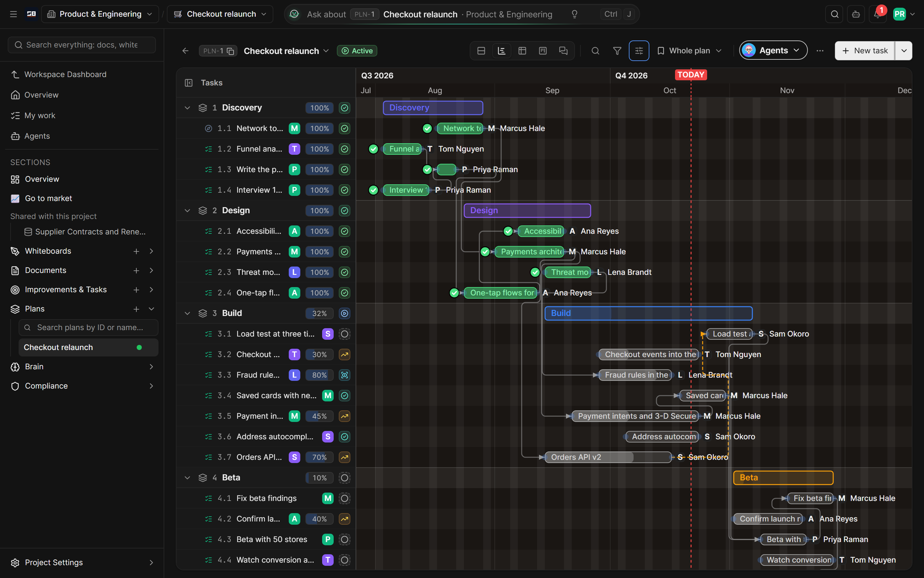
Task: Click the Search plans by ID field
Action: click(89, 328)
